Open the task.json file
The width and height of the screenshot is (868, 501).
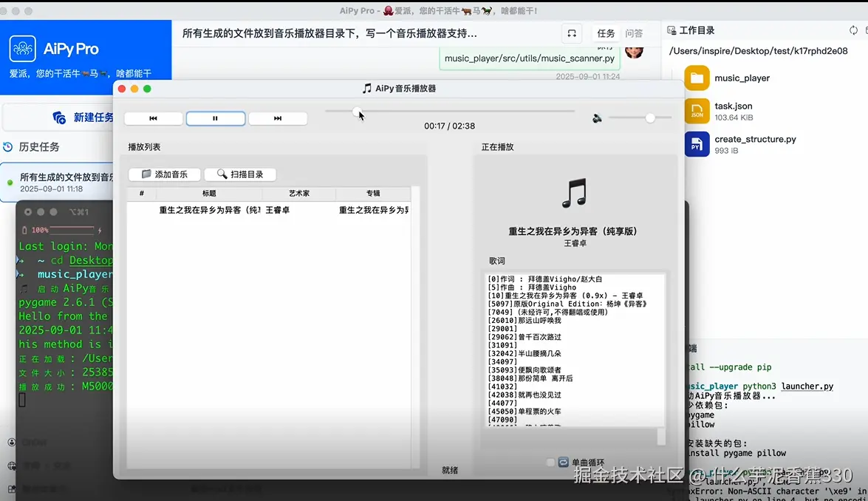733,112
